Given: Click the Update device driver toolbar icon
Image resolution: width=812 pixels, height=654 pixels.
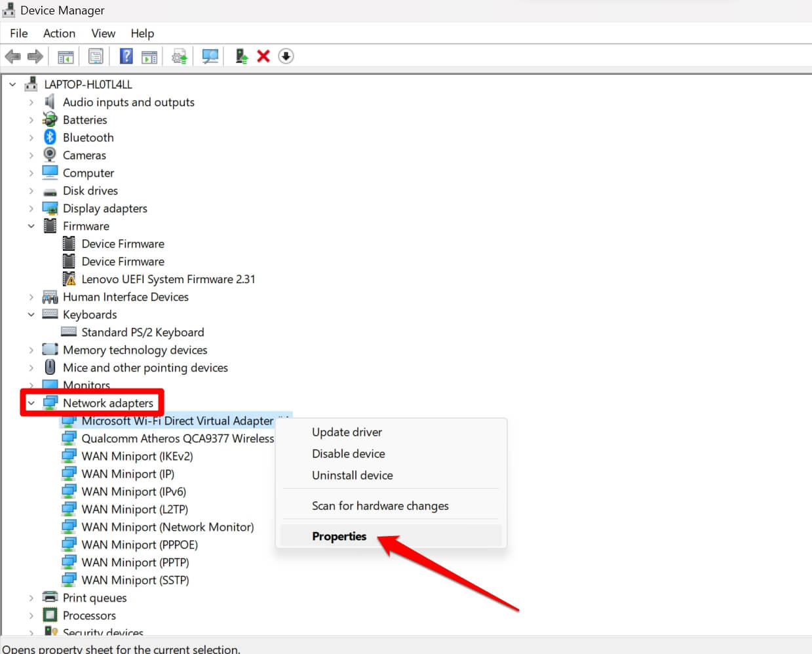Looking at the screenshot, I should pos(180,57).
